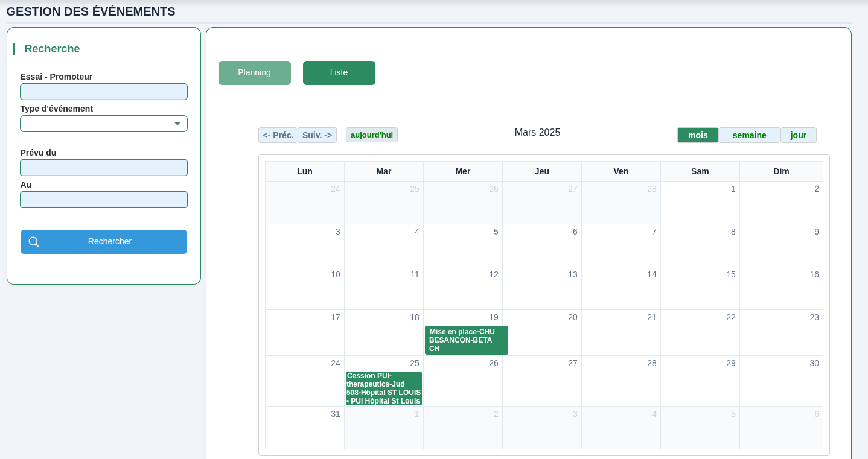Go to next month with 'Suiv. ->'
The width and height of the screenshot is (868, 459).
pyautogui.click(x=317, y=135)
